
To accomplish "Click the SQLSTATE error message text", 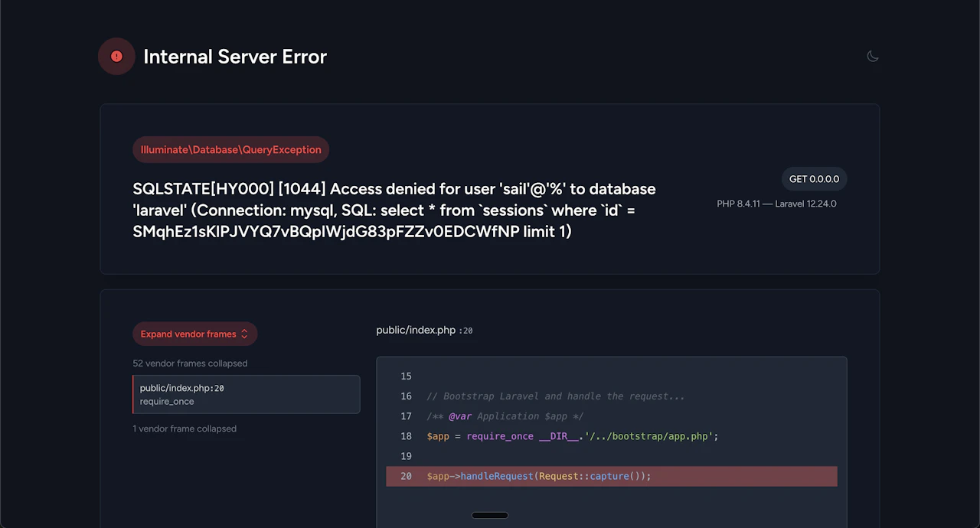I will 394,210.
